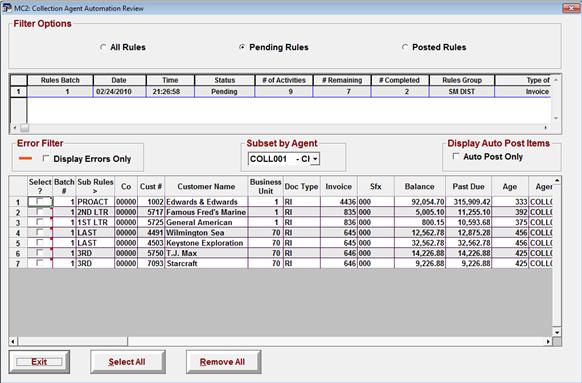The height and width of the screenshot is (383, 582).
Task: Click the Invoice column header
Action: pos(339,186)
